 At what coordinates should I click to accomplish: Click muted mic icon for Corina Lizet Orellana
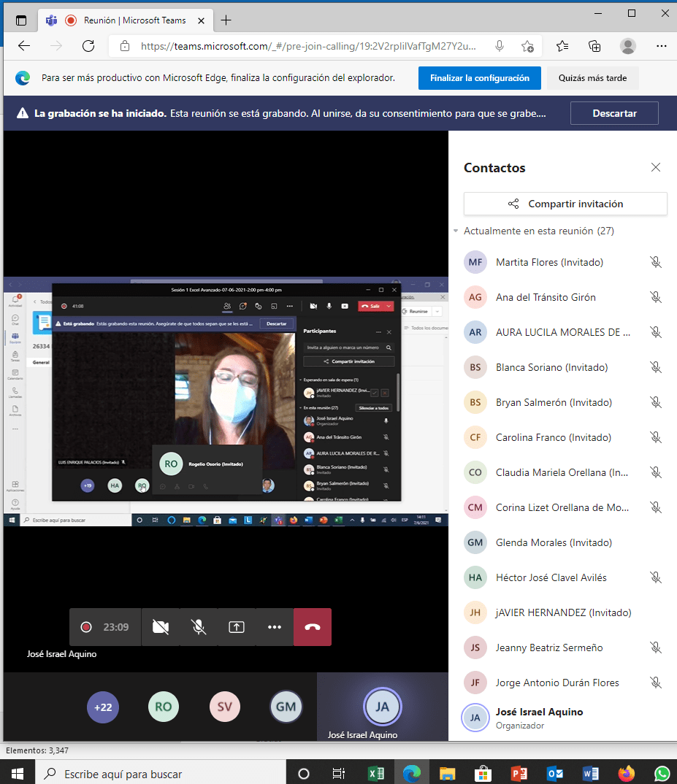click(656, 507)
